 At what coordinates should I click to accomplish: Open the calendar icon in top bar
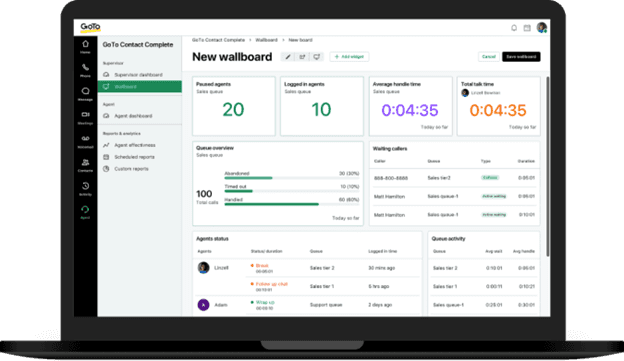(x=527, y=28)
